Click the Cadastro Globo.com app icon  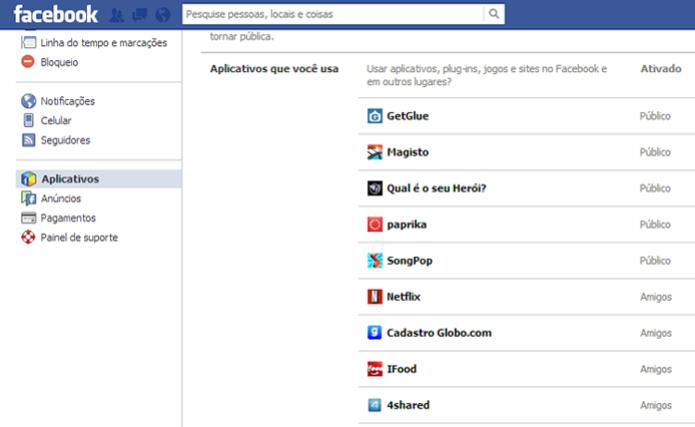[x=375, y=333]
